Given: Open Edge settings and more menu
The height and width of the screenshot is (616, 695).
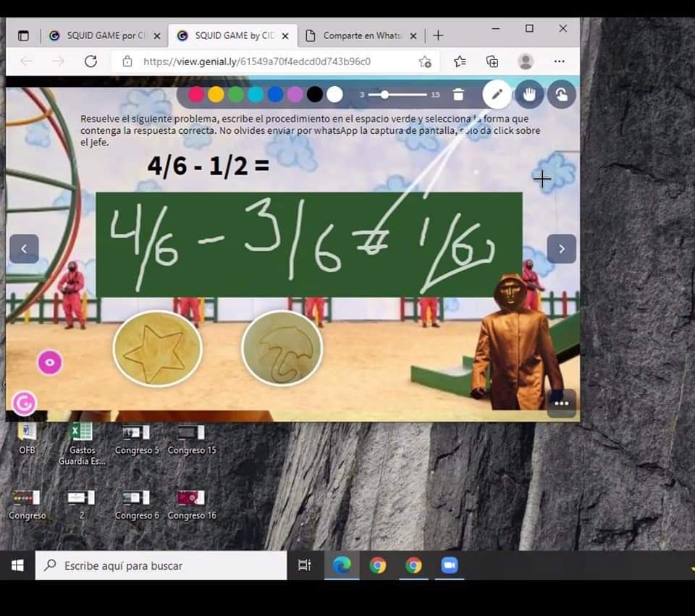Looking at the screenshot, I should (560, 61).
